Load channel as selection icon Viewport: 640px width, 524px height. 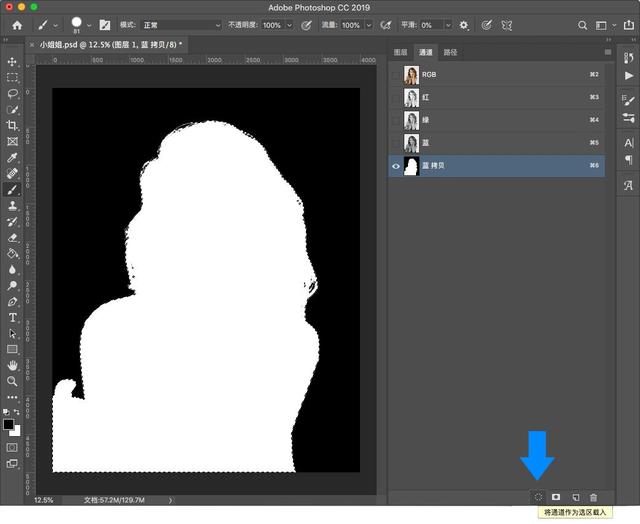click(538, 497)
